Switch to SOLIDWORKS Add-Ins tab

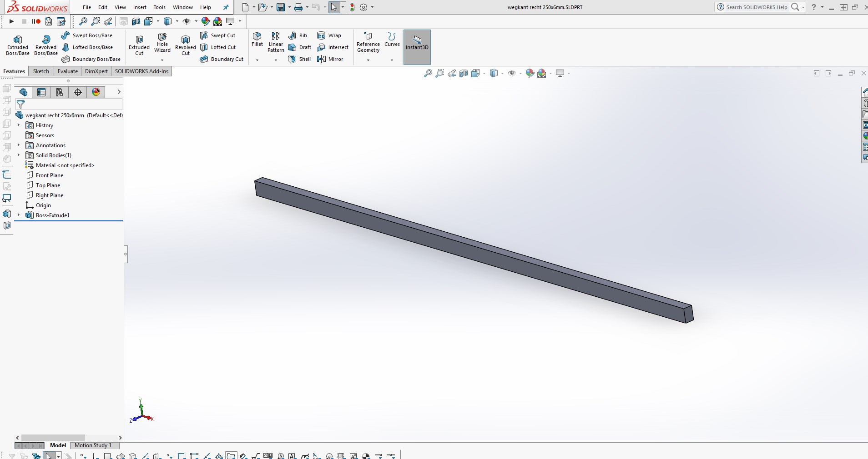coord(141,71)
